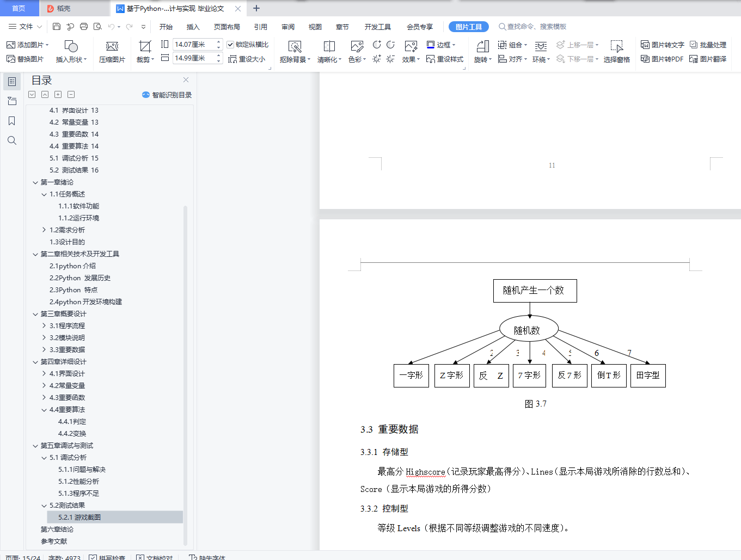741x560 pixels.
Task: Switch to the 开始 ribbon tab
Action: click(x=166, y=27)
